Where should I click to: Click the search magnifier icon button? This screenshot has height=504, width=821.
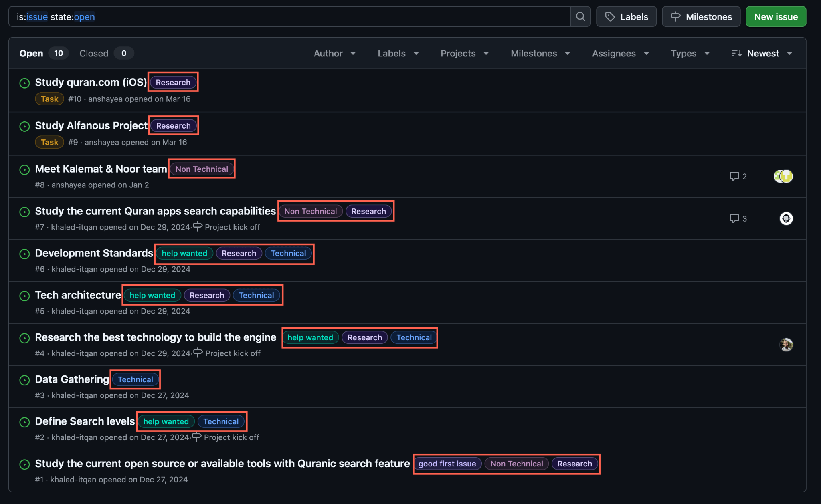click(x=580, y=17)
